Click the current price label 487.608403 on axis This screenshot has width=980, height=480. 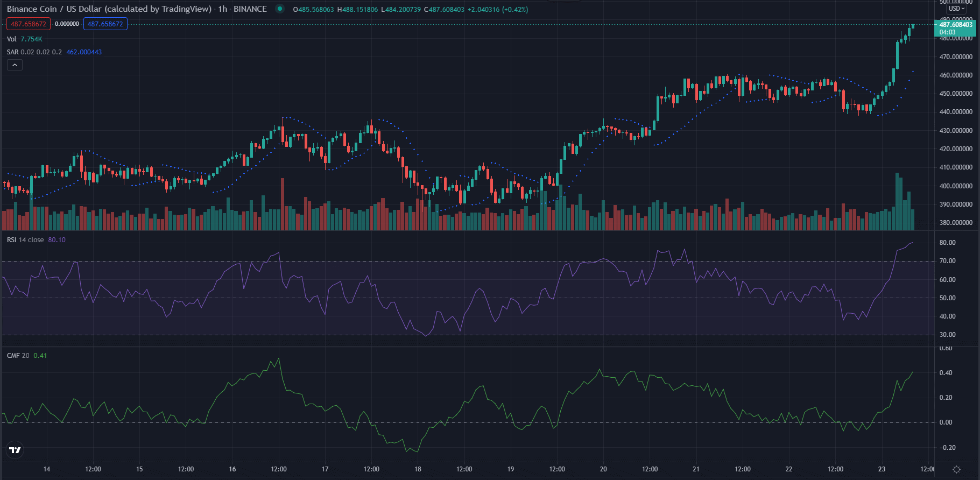pos(956,25)
